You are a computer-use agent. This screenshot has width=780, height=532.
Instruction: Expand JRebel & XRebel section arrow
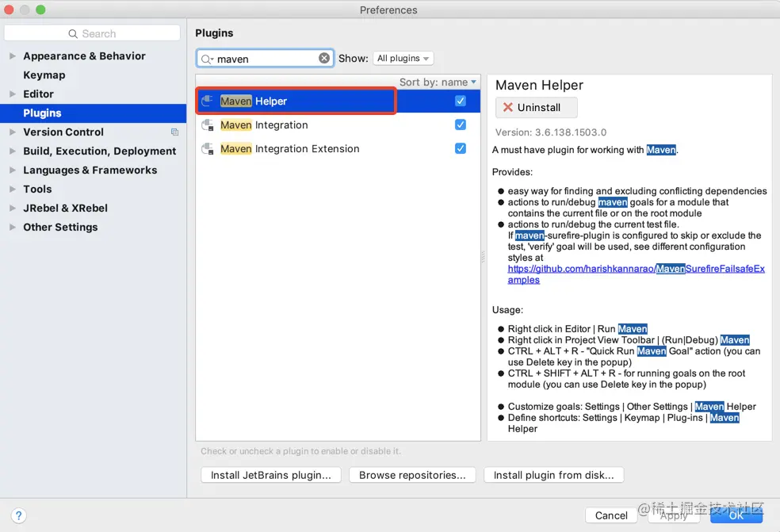coord(13,208)
